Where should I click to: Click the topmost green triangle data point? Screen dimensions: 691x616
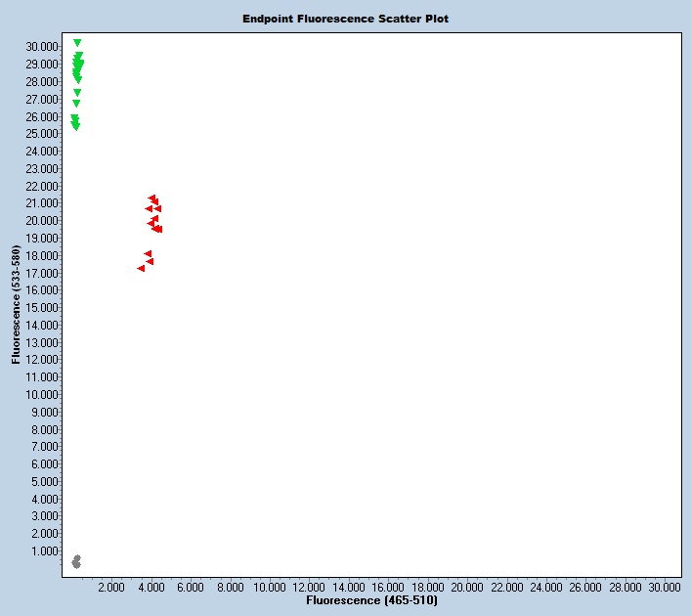coord(77,43)
